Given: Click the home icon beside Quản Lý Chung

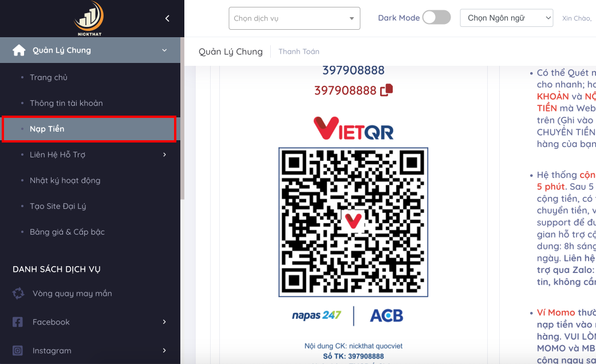Looking at the screenshot, I should (19, 50).
